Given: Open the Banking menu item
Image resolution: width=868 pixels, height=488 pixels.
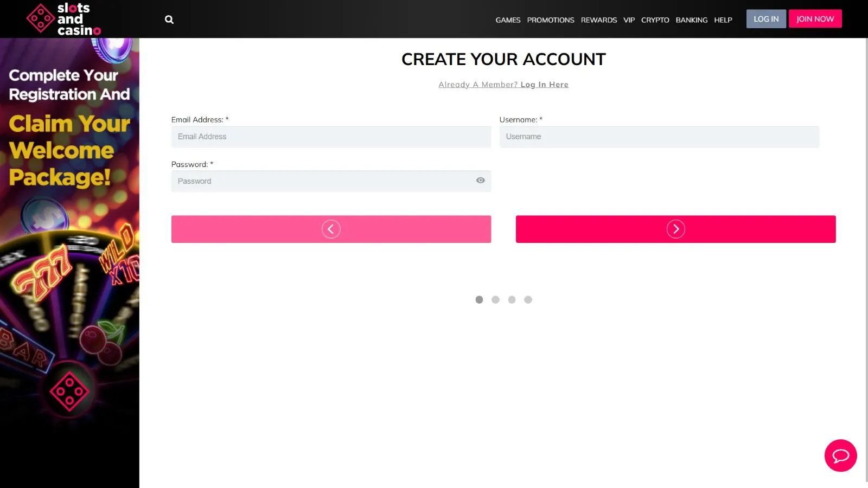Looking at the screenshot, I should pos(691,20).
